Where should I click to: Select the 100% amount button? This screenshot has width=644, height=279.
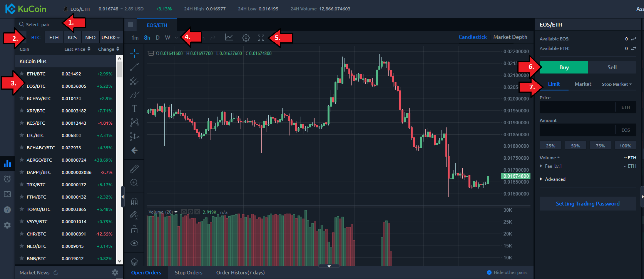pos(625,145)
